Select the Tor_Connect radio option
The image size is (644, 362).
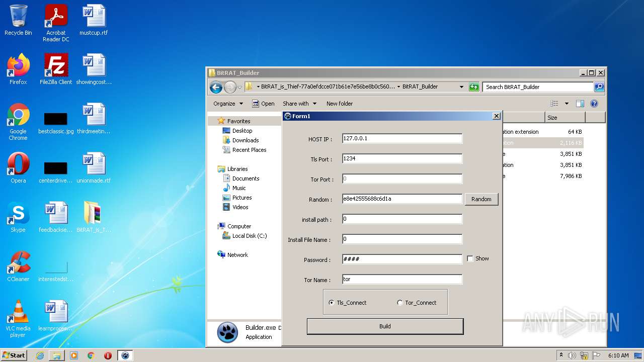pyautogui.click(x=399, y=303)
